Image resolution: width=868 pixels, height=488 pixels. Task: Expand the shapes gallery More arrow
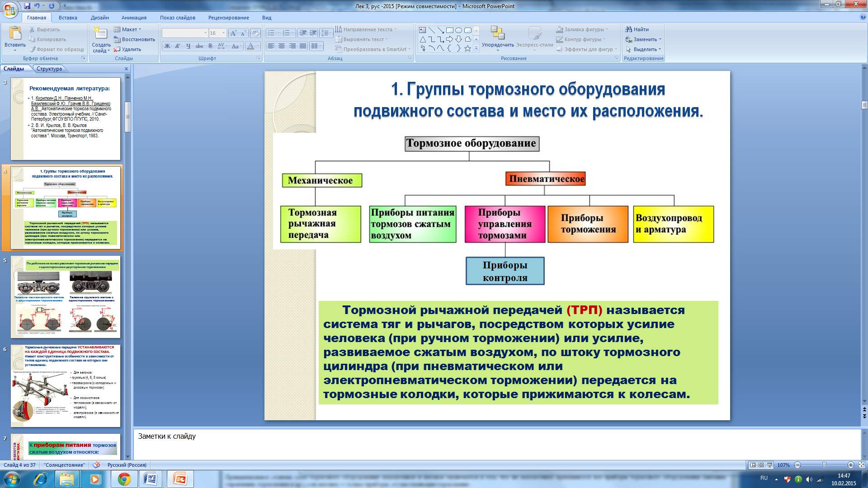click(476, 48)
